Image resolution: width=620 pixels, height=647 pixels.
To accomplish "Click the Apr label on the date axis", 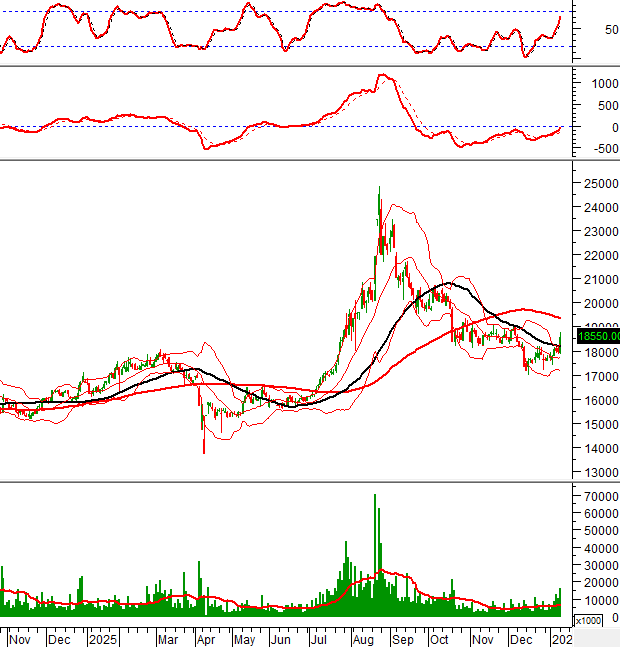I will pyautogui.click(x=207, y=637).
